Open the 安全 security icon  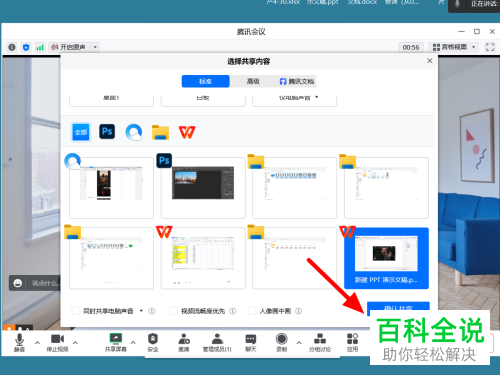pyautogui.click(x=153, y=342)
